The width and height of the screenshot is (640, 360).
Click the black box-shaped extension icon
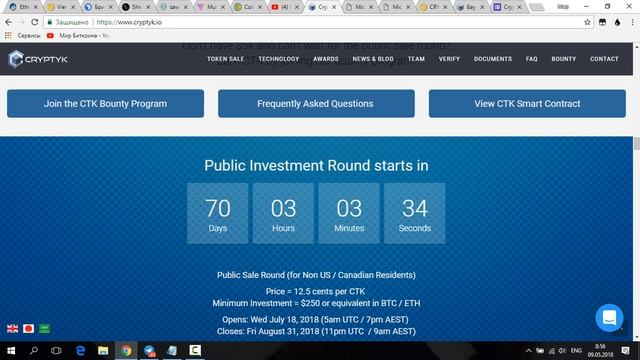(602, 22)
